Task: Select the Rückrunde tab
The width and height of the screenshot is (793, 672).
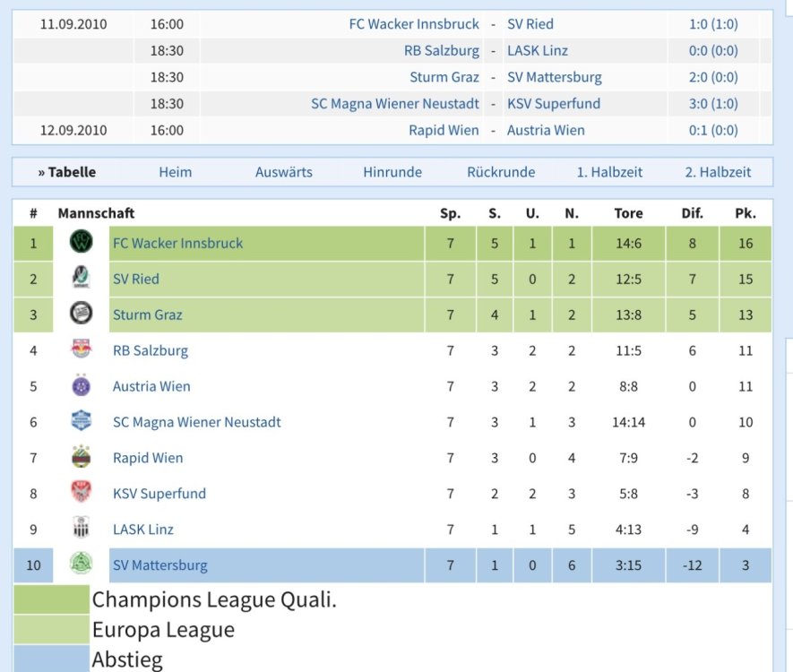Action: pyautogui.click(x=501, y=172)
